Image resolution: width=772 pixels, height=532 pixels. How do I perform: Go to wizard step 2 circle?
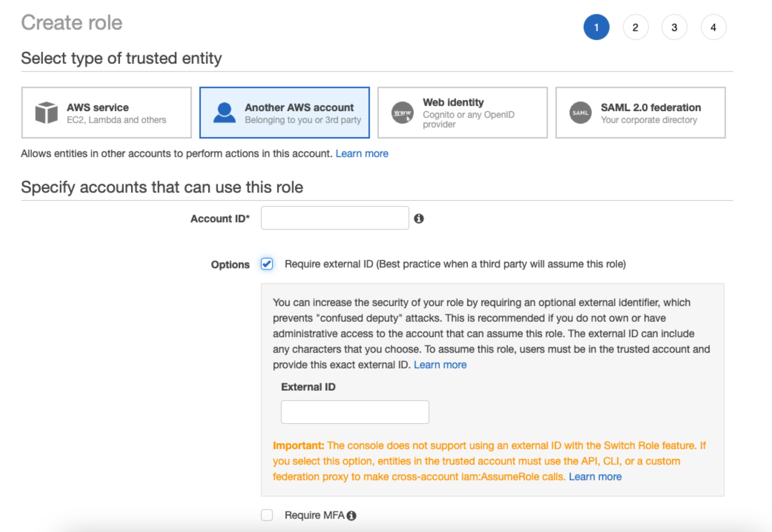click(x=635, y=27)
